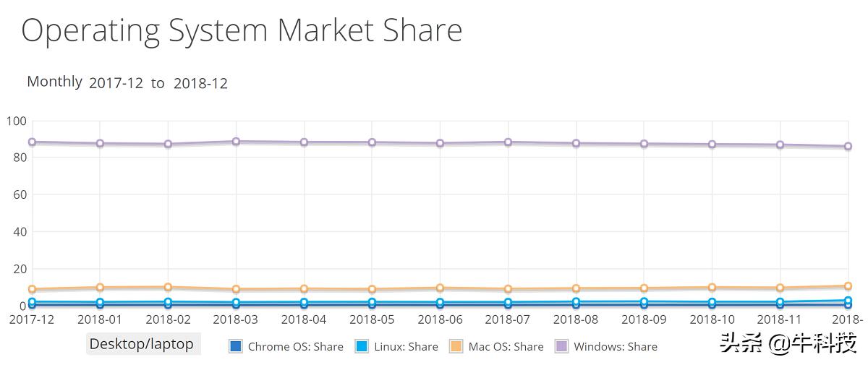Click the Windows data point at 2018-03

(x=236, y=142)
